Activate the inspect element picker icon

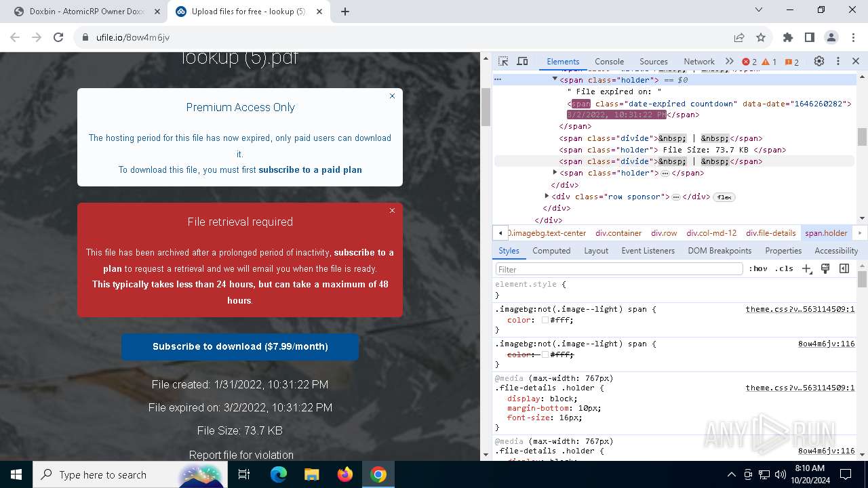point(502,61)
